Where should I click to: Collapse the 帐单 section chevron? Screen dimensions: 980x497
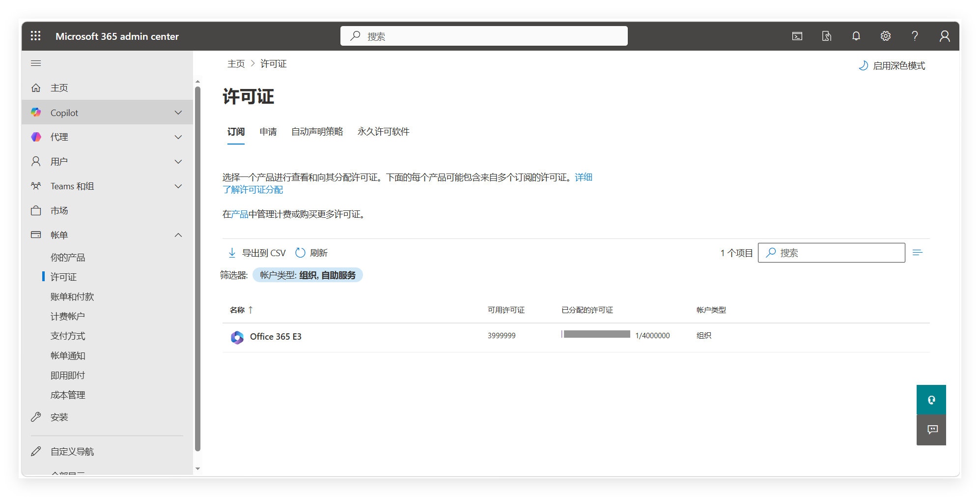coord(178,235)
